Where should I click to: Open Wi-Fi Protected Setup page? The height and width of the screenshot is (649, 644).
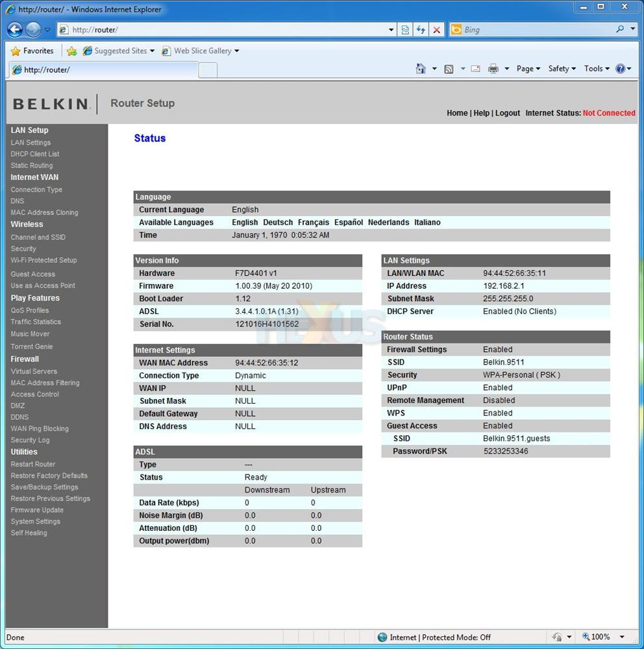pyautogui.click(x=43, y=260)
